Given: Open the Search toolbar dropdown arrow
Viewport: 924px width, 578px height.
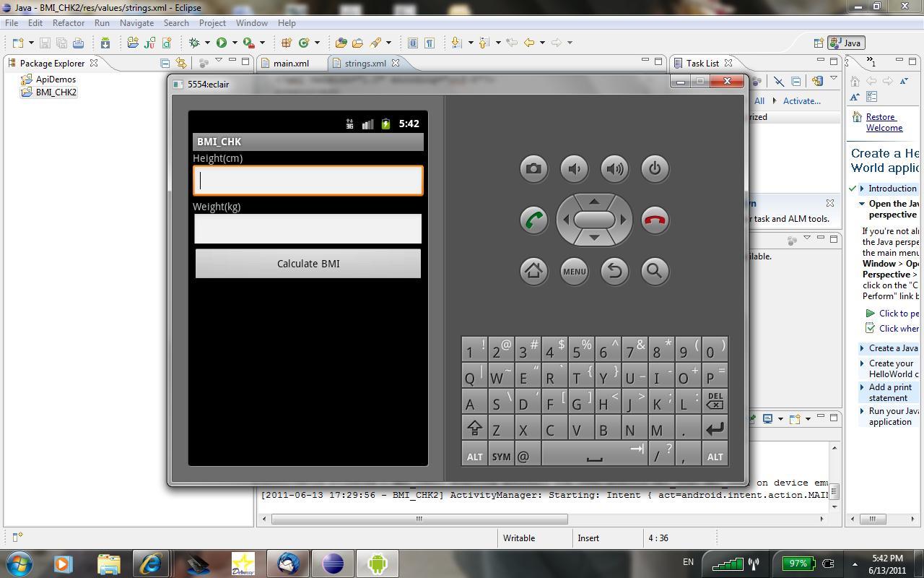Looking at the screenshot, I should coord(388,43).
